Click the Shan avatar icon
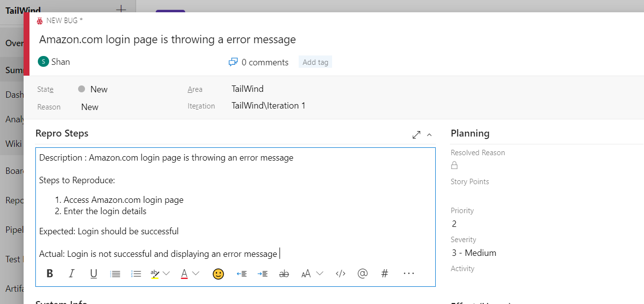 43,61
